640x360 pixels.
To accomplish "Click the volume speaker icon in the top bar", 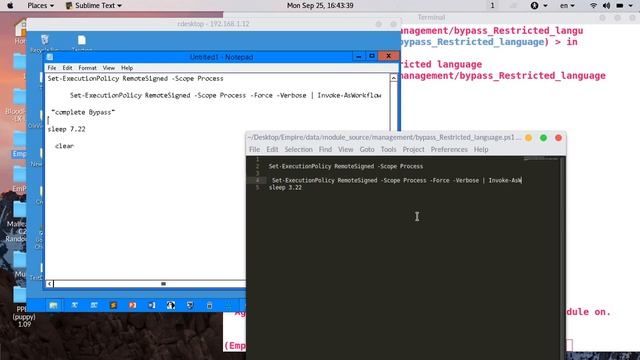I will point(607,5).
